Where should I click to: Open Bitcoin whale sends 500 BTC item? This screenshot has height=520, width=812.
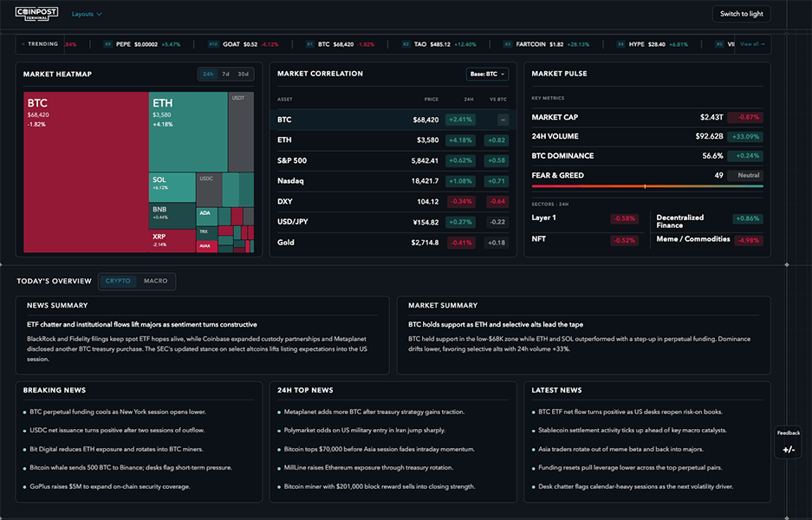click(131, 468)
